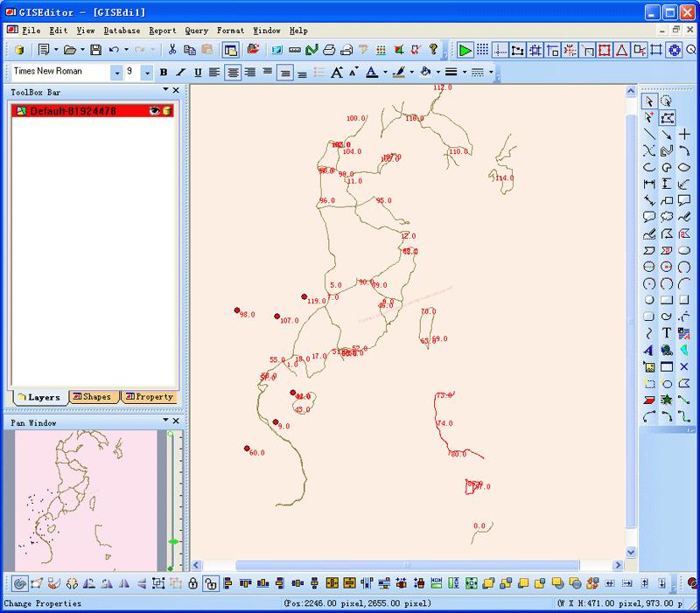Expand the font color dropdown arrow

tap(385, 73)
